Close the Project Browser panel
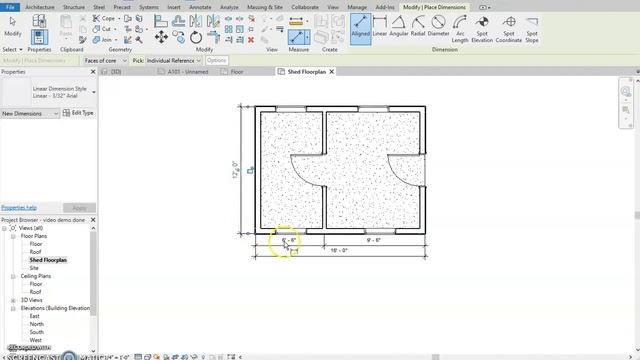 coord(93,220)
